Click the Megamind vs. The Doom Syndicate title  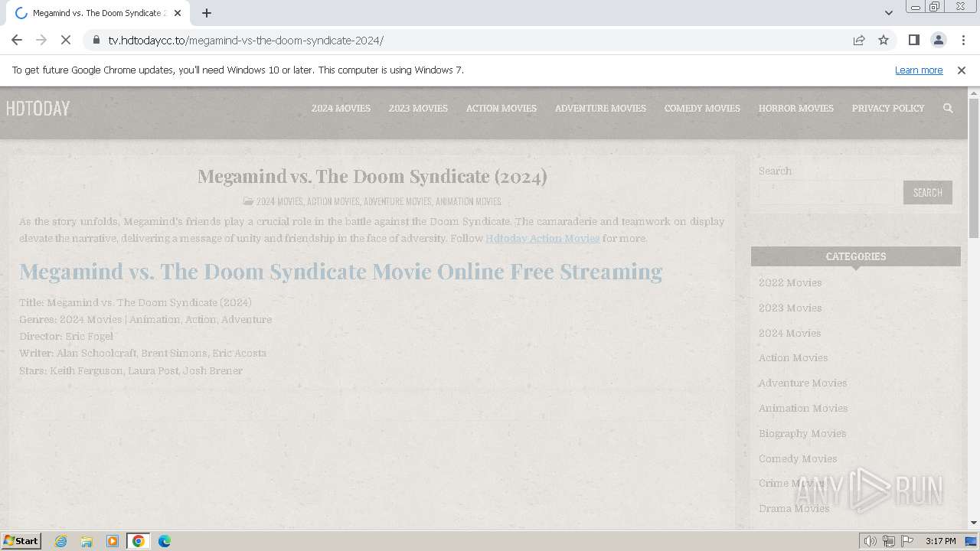(372, 176)
